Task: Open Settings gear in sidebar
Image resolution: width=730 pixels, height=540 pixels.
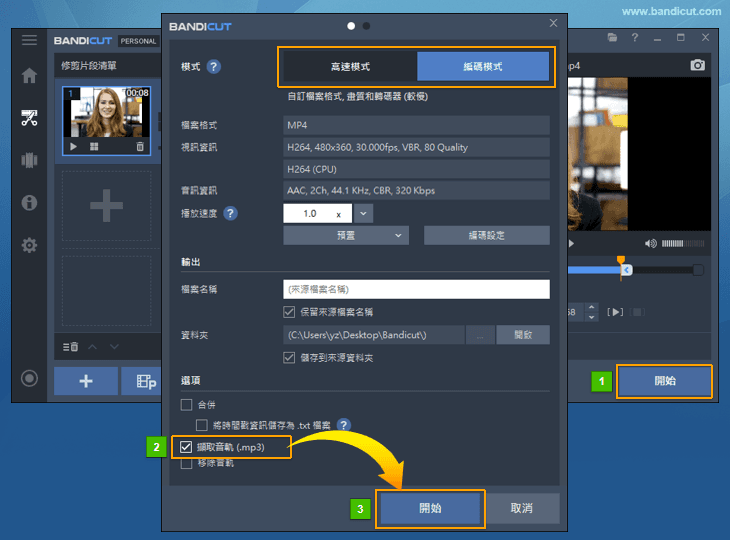Action: tap(29, 245)
